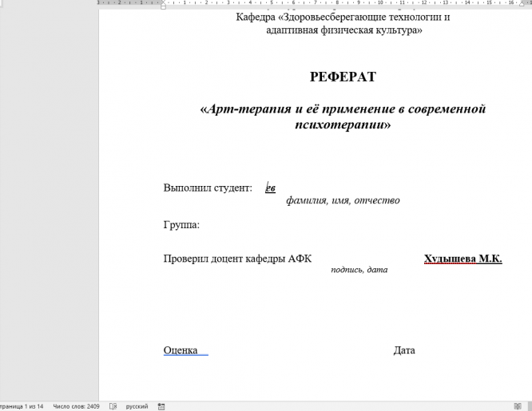The height and width of the screenshot is (411, 532).
Task: Click the underlined word 'Оценка'
Action: click(181, 350)
